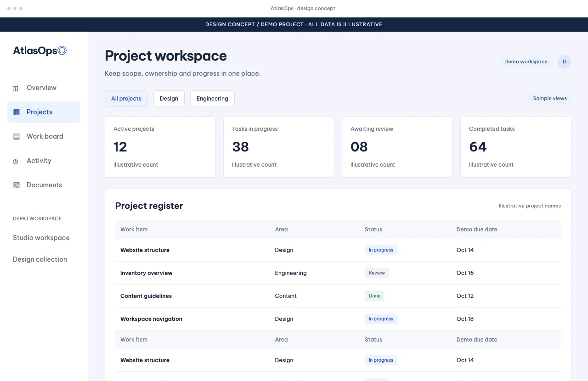Click the first Work item column header
This screenshot has width=588, height=381.
coord(134,230)
